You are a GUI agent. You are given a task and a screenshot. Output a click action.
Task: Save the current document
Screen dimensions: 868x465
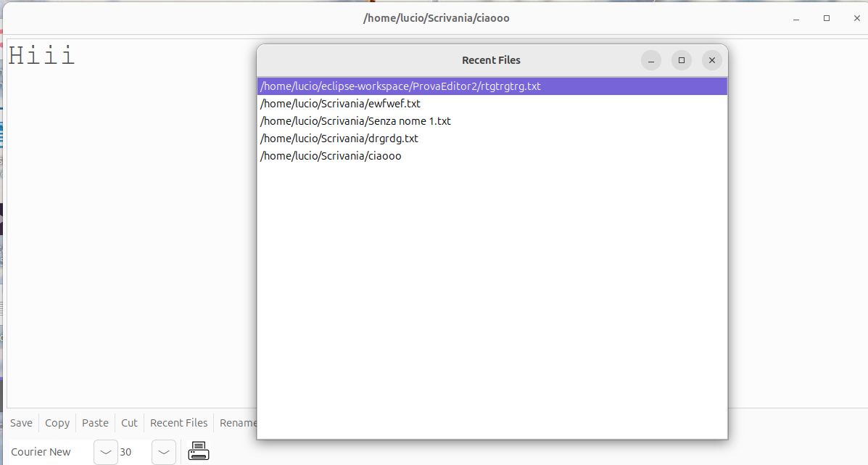21,422
